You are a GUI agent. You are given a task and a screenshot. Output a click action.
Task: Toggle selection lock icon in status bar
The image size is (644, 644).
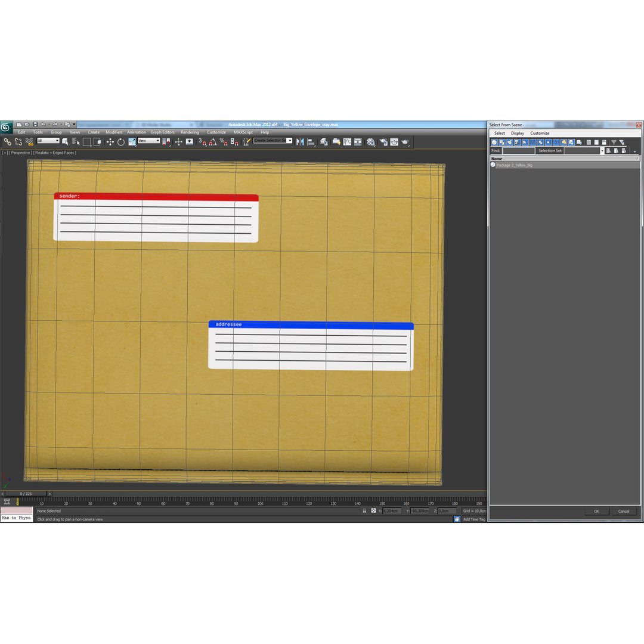(x=364, y=511)
